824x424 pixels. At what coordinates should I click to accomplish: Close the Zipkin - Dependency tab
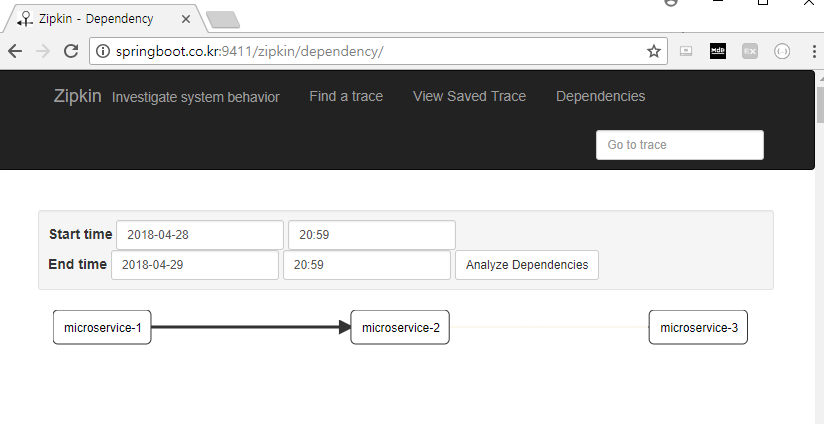pos(186,19)
